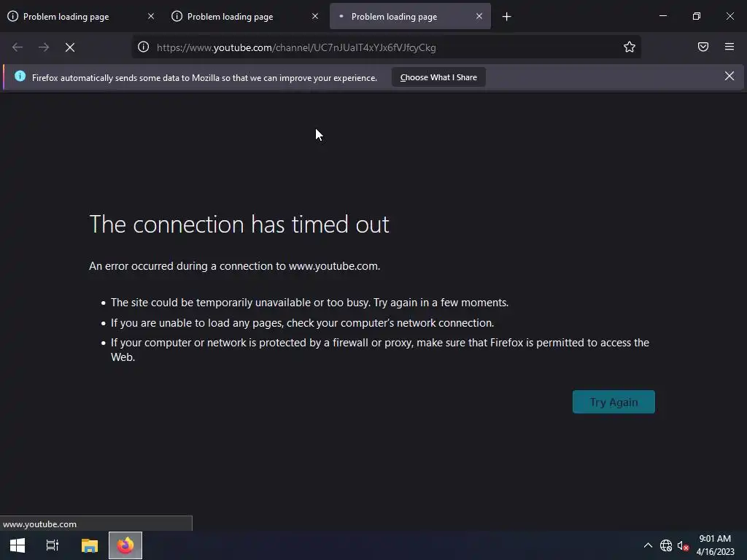The height and width of the screenshot is (560, 747).
Task: Close the active third tab
Action: coord(479,16)
